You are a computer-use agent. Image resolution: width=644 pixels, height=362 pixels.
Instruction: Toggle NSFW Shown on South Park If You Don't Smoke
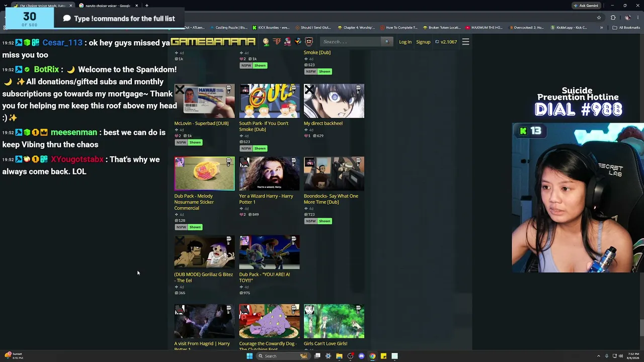tap(253, 148)
